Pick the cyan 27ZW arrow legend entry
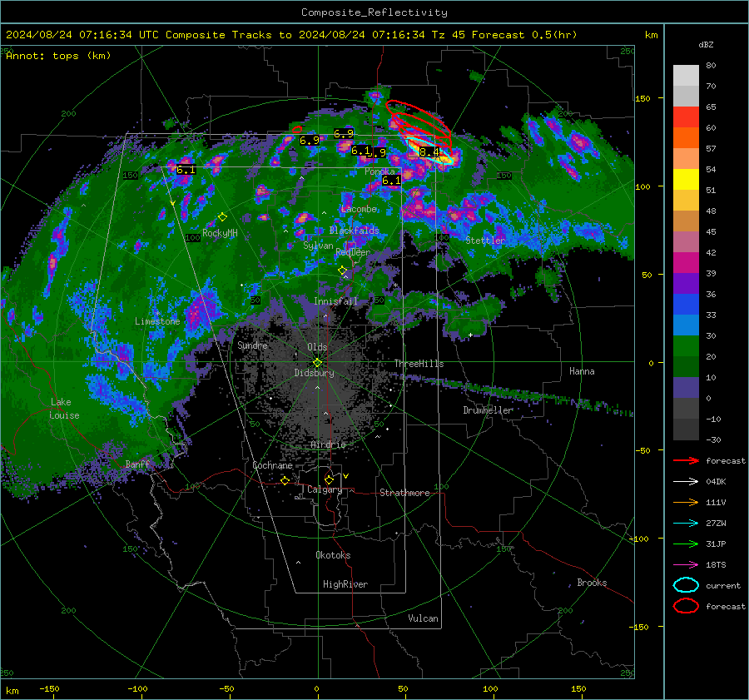The height and width of the screenshot is (700, 749). [686, 524]
